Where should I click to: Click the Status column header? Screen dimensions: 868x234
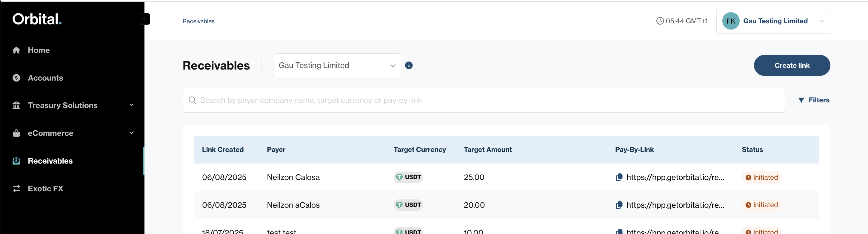click(752, 150)
